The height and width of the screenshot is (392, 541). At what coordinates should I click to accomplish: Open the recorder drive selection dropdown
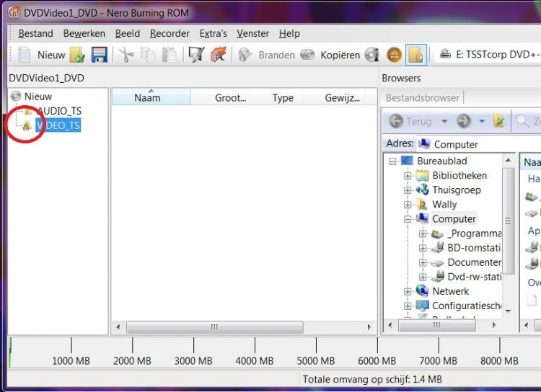pos(487,55)
